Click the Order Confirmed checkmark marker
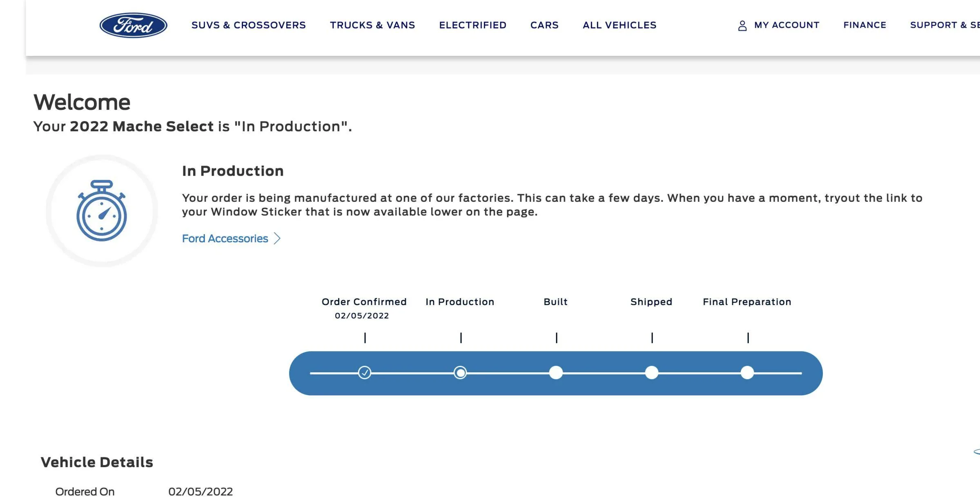The height and width of the screenshot is (504, 980). (365, 372)
